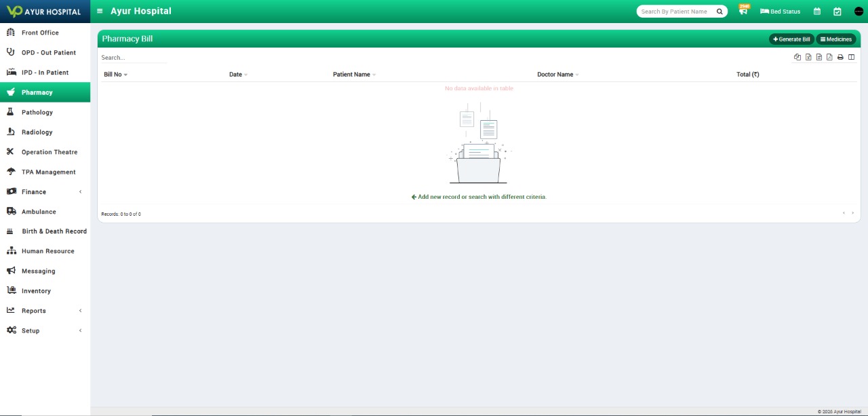Export the pharmacy bills as PDF
The height and width of the screenshot is (416, 868).
coord(829,57)
